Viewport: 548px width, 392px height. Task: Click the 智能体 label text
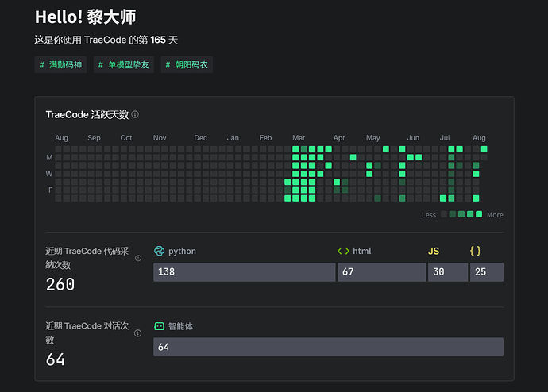pos(180,326)
